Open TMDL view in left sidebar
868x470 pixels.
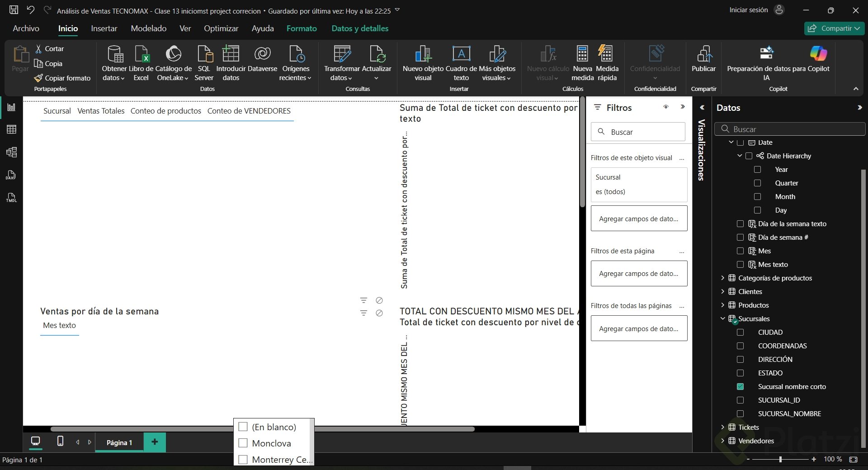click(11, 198)
